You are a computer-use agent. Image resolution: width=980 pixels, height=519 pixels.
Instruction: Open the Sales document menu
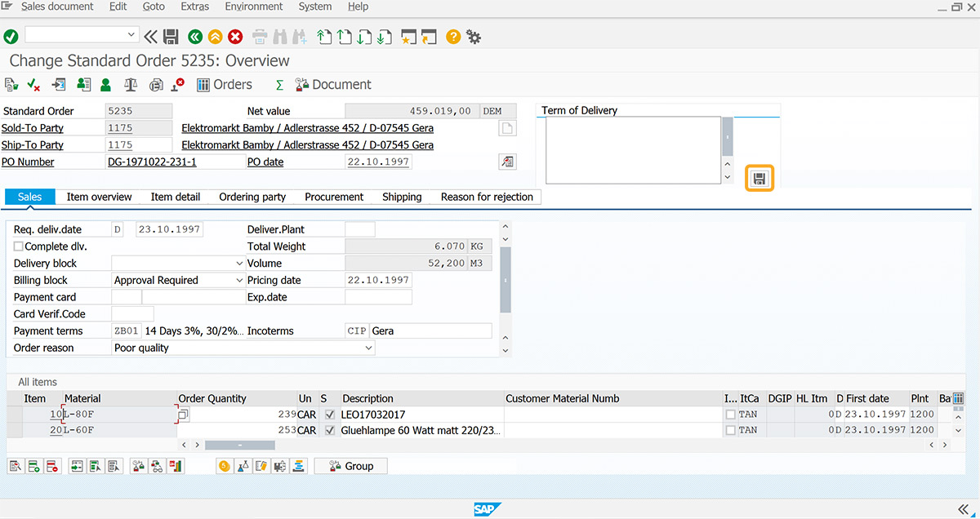pos(57,7)
